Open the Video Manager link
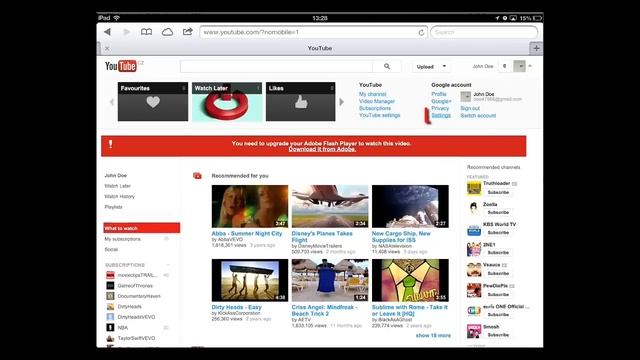The image size is (640, 360). pyautogui.click(x=377, y=101)
